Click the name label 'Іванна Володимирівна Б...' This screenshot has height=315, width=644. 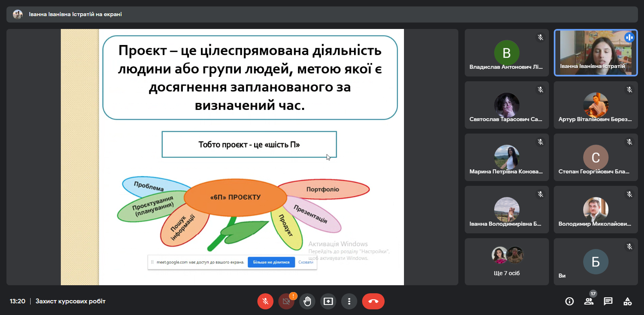coord(505,224)
